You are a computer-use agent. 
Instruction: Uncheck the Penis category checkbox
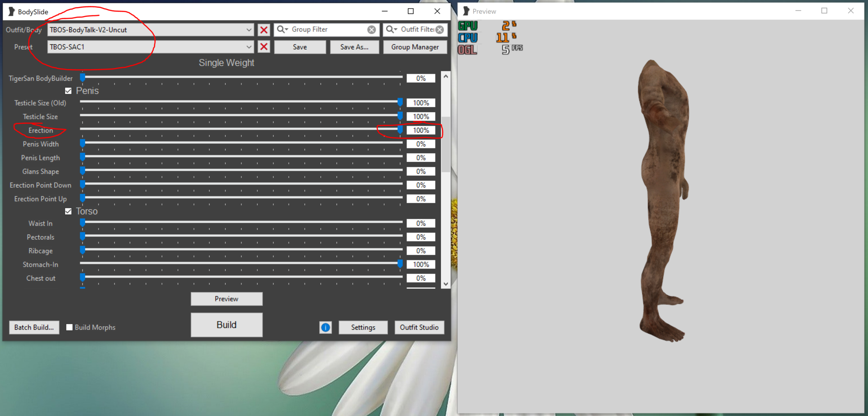(68, 91)
